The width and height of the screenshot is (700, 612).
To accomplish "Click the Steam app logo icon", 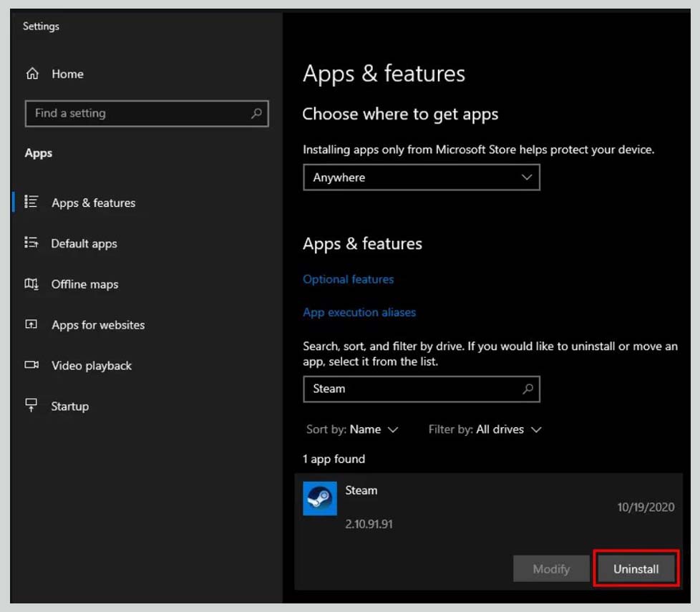I will 319,498.
